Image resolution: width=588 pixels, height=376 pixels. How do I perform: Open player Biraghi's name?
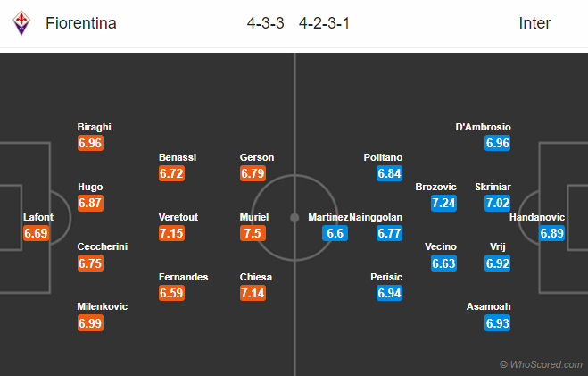(x=95, y=127)
